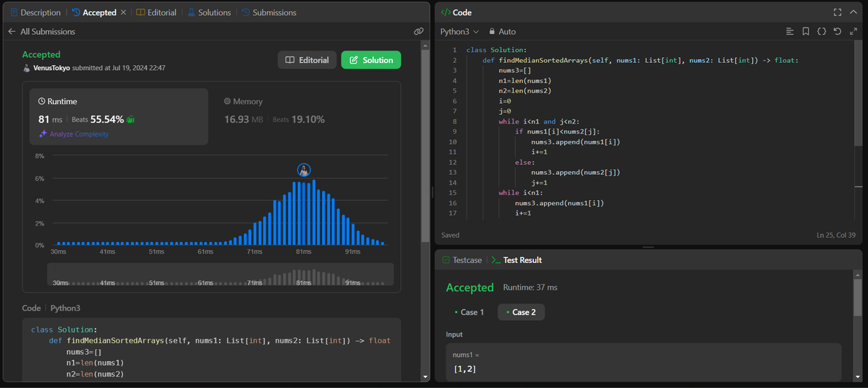
Task: Click the Auto label in the code toolbar
Action: point(507,32)
